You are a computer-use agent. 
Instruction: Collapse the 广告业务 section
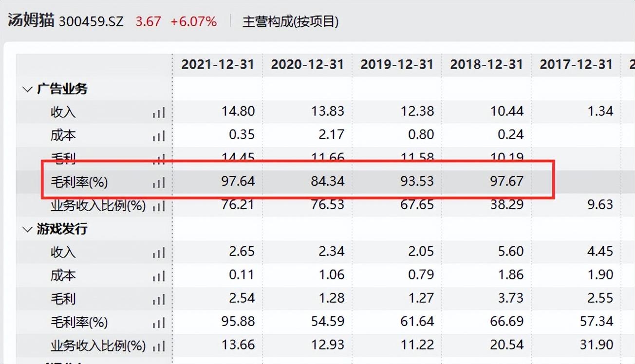tap(27, 89)
